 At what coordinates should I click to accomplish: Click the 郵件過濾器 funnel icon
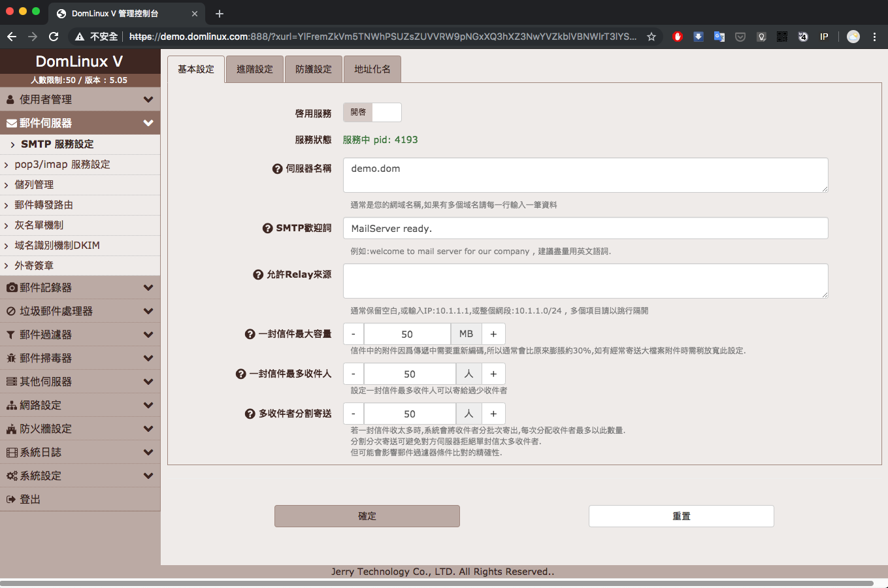tap(10, 335)
